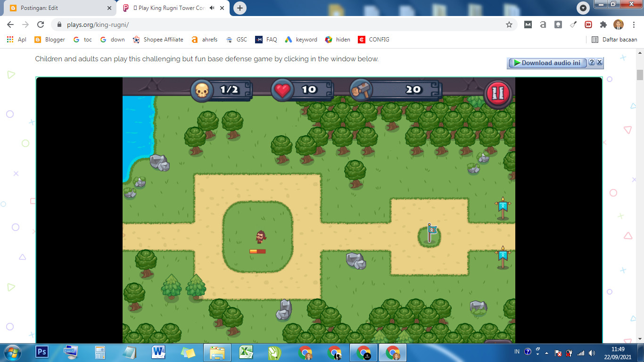Open Daftar bacaan reading list
The height and width of the screenshot is (362, 644).
[614, 40]
